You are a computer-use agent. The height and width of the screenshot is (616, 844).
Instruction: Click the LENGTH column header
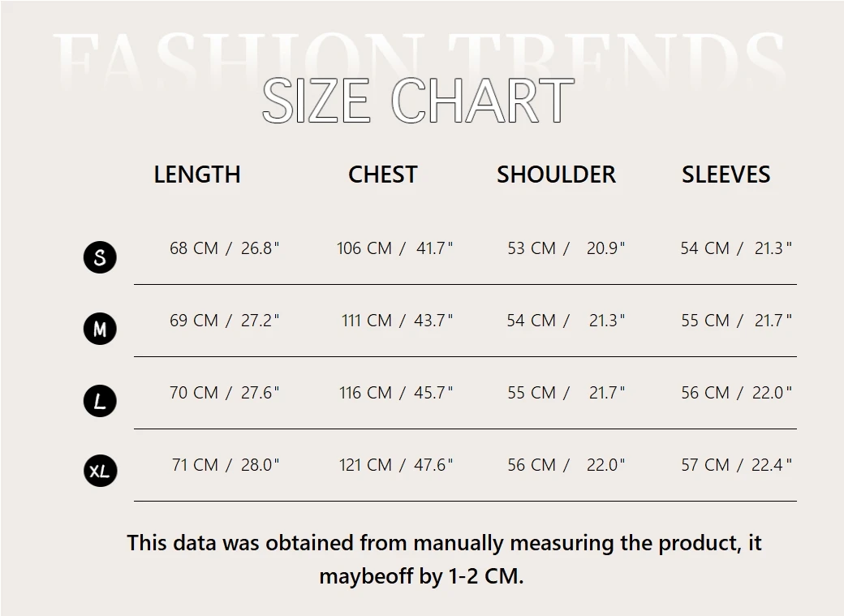click(x=197, y=174)
